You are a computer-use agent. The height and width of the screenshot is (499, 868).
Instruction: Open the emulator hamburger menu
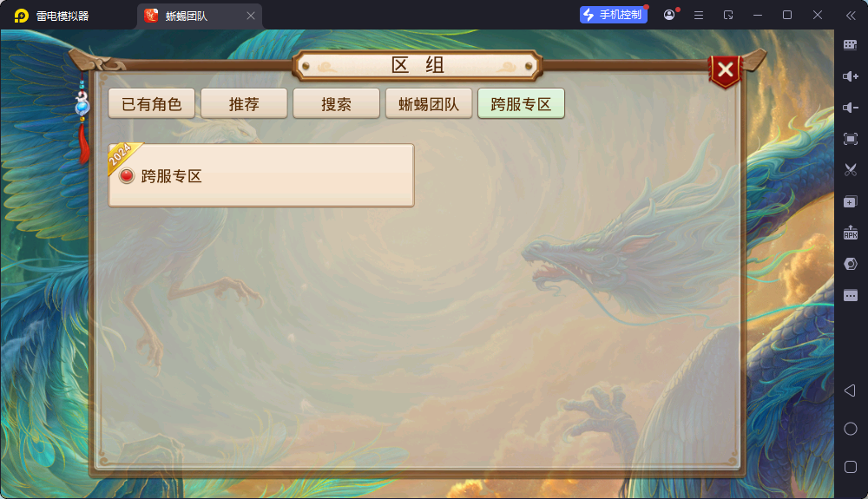[x=699, y=16]
